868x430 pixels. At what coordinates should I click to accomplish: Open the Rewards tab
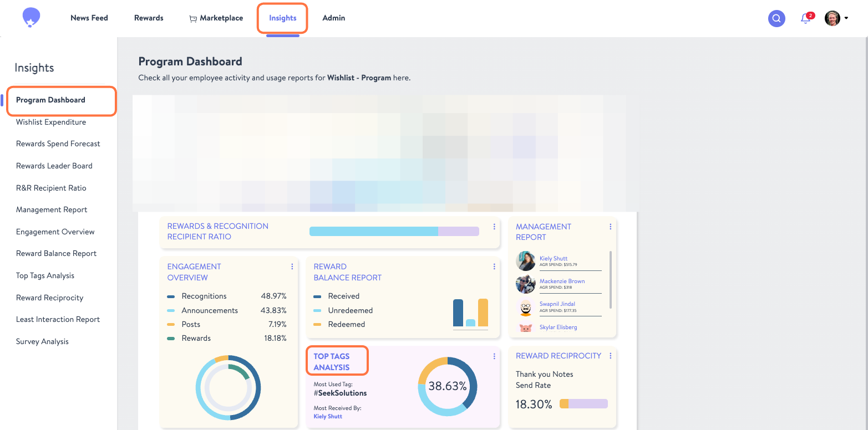(x=148, y=18)
